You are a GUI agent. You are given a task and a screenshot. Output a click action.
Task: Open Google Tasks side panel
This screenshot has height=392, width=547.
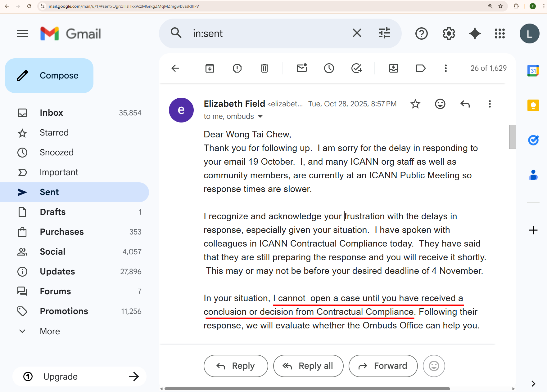click(533, 140)
